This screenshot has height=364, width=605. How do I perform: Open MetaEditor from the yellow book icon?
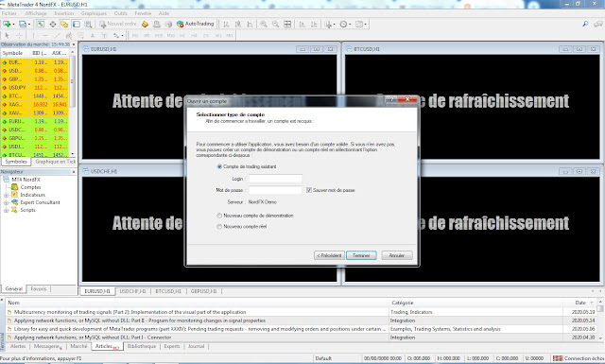145,24
